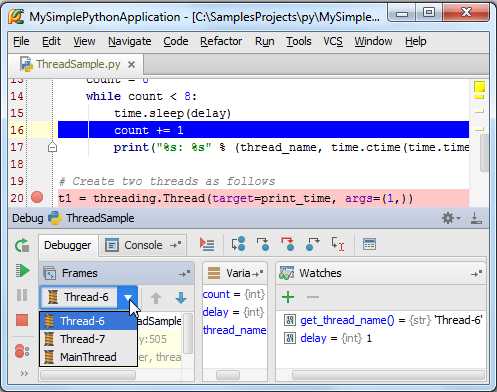Open the Window menu
The width and height of the screenshot is (497, 392).
[373, 41]
